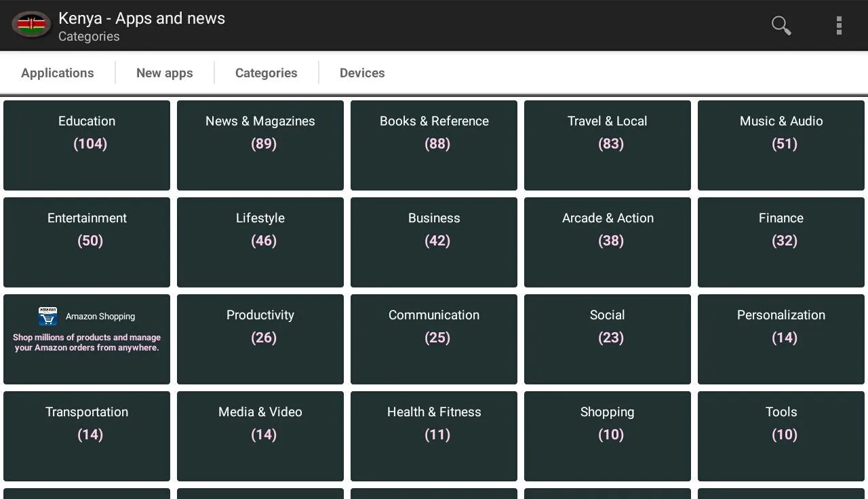Choose the Entertainment category tile
The image size is (868, 499).
(87, 242)
